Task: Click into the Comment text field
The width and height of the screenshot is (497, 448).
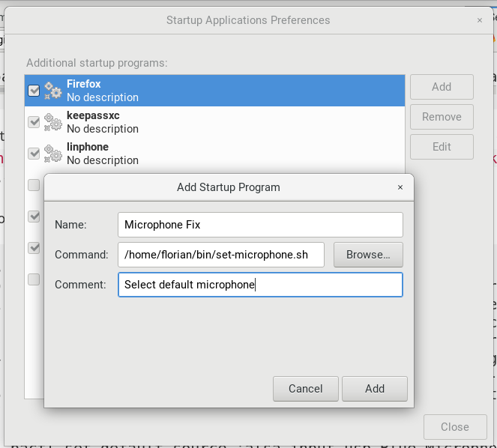Action: [x=260, y=285]
